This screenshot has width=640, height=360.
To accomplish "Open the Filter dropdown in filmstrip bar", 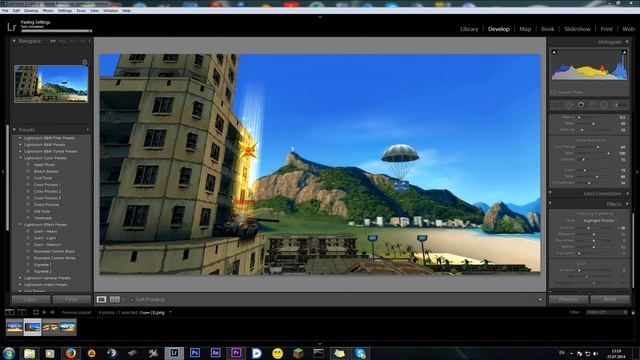I will [607, 312].
